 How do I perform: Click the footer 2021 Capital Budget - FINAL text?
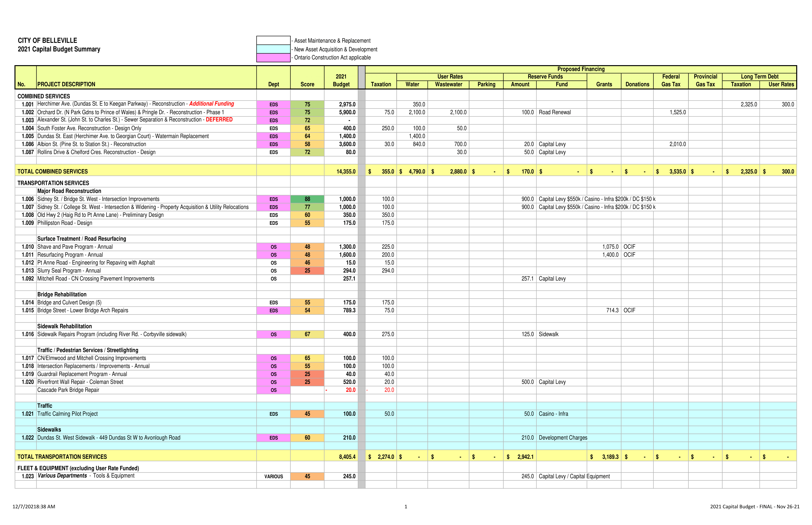coord(755,507)
